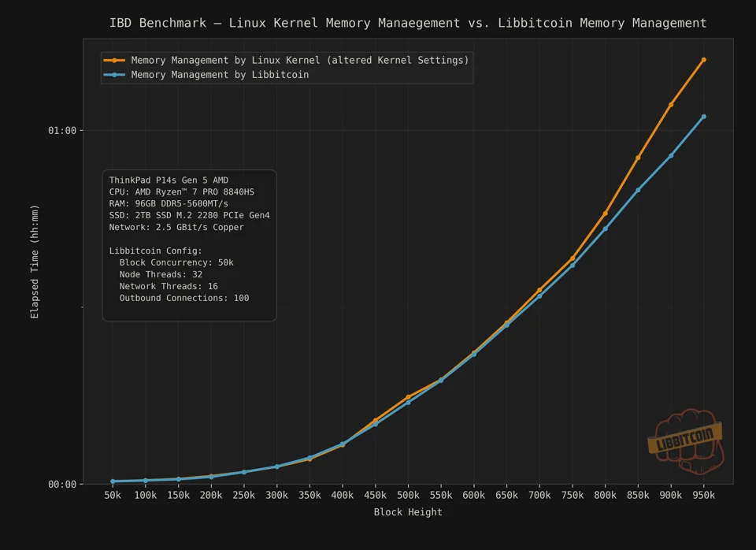Select the "RAM: 96GB DDR5-5600MT/s" line
756x550 pixels.
pyautogui.click(x=169, y=203)
